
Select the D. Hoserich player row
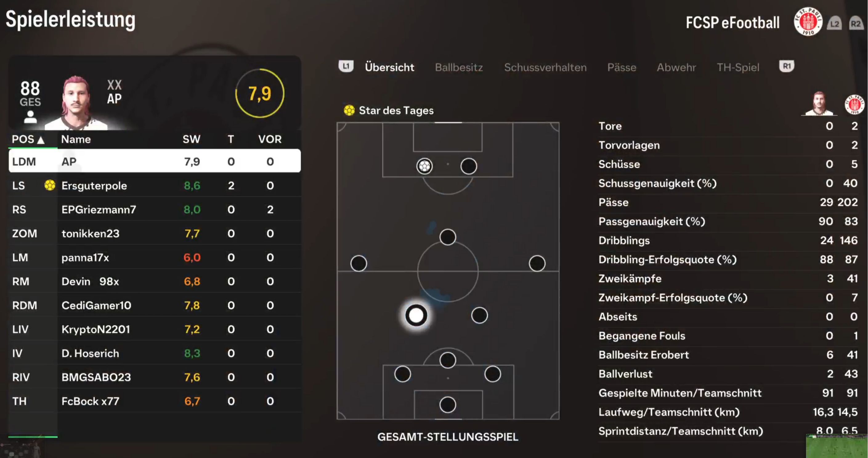[x=155, y=353]
